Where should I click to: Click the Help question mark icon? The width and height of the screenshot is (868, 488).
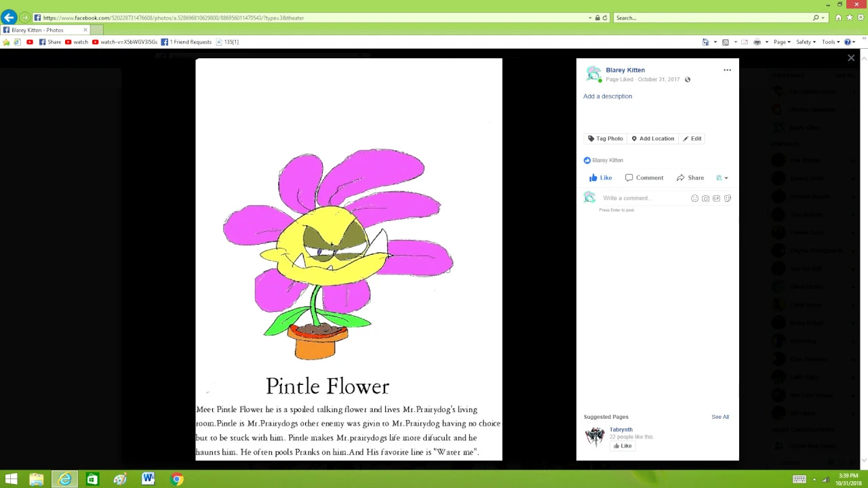[847, 42]
